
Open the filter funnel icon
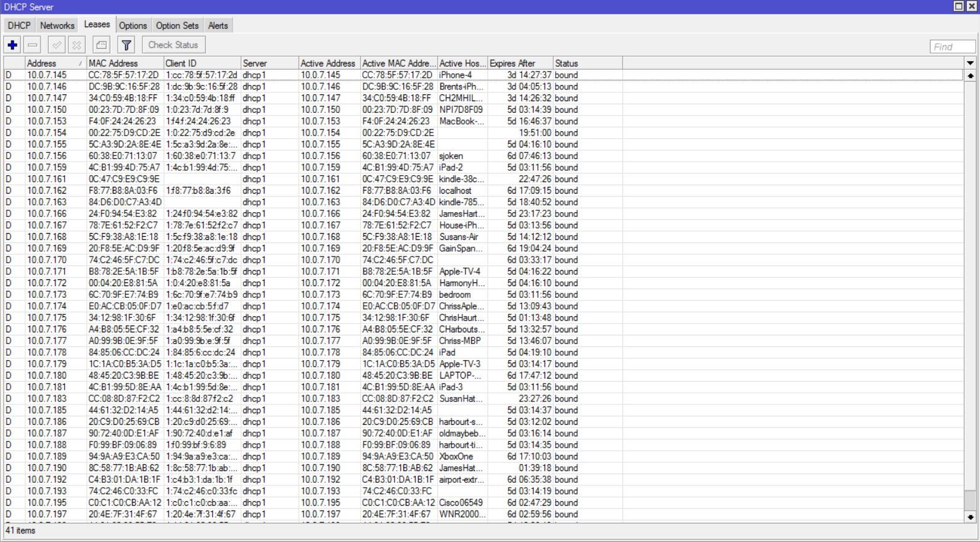(x=126, y=45)
